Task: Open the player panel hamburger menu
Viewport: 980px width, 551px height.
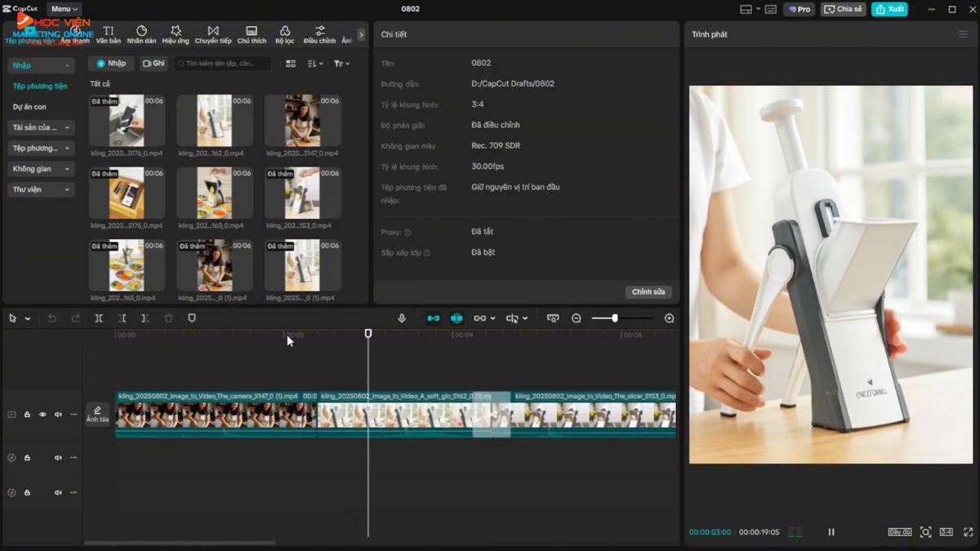Action: pyautogui.click(x=963, y=34)
